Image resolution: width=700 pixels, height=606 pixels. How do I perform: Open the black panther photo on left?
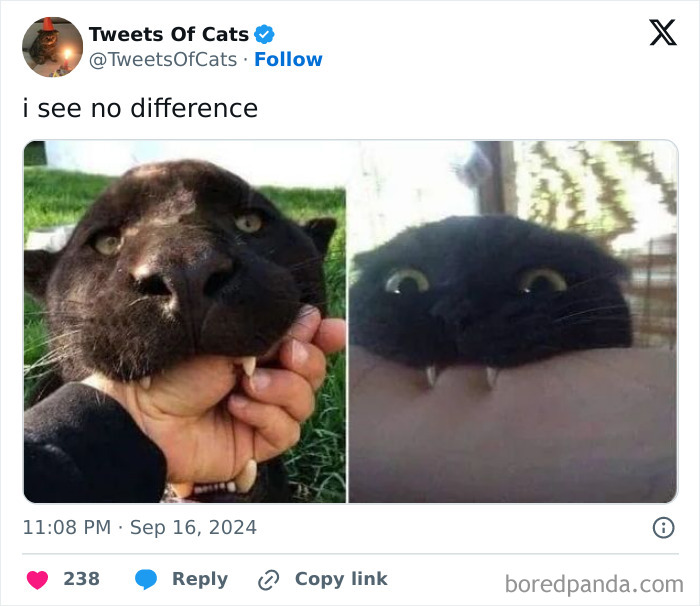click(x=185, y=321)
